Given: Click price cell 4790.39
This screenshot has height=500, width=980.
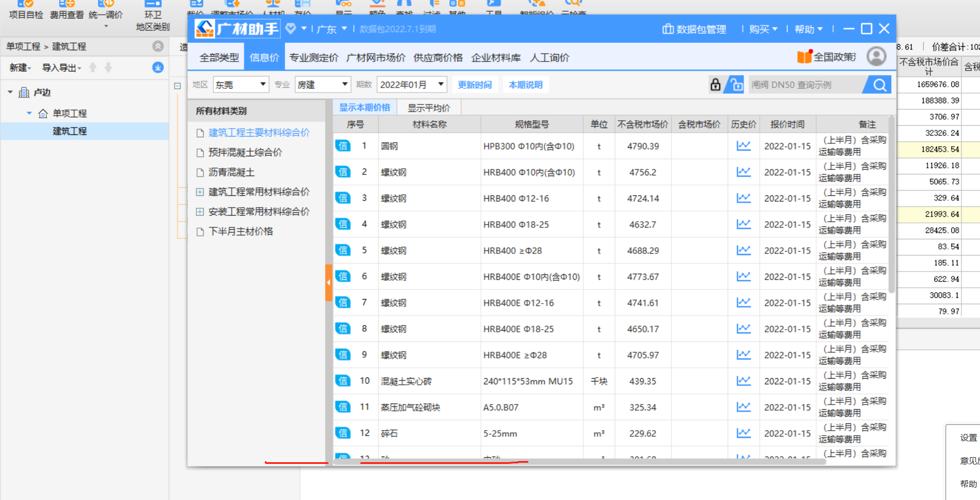Looking at the screenshot, I should tap(643, 146).
